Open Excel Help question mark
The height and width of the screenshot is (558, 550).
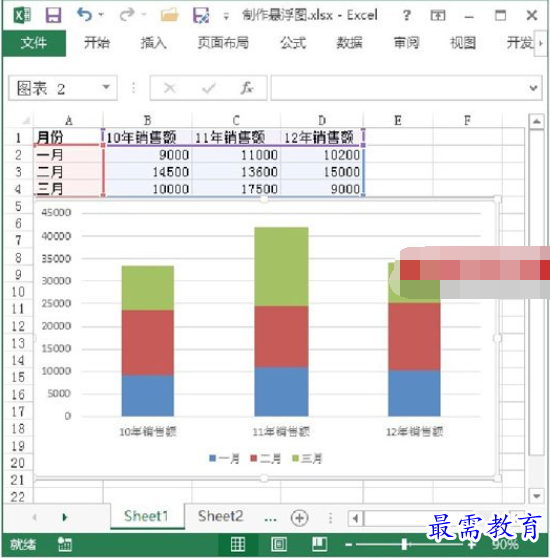[406, 15]
